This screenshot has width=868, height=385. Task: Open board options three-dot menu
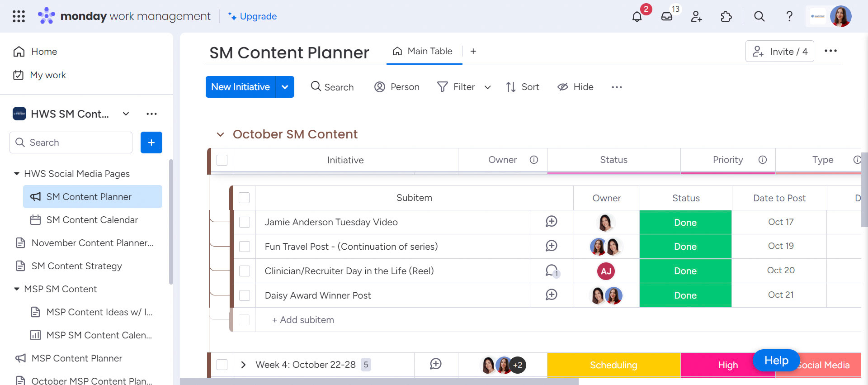tap(830, 51)
